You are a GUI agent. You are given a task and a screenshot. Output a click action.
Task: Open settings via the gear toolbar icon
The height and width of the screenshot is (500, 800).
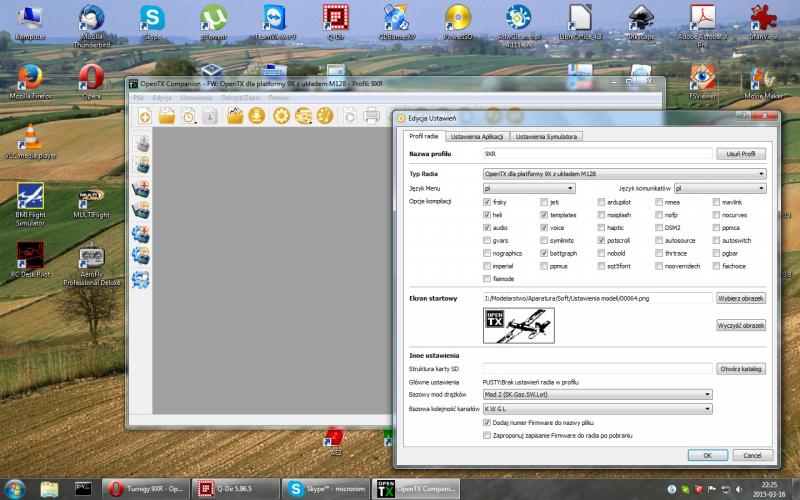pos(280,116)
